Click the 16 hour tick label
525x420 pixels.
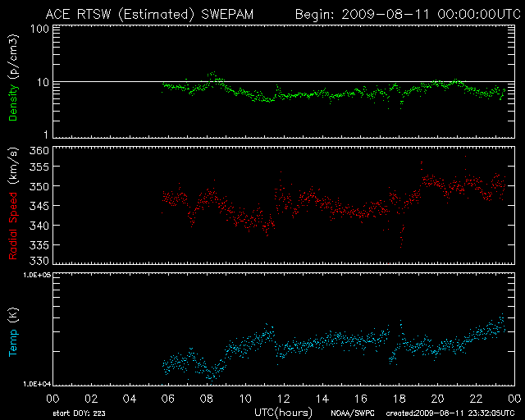361,399
